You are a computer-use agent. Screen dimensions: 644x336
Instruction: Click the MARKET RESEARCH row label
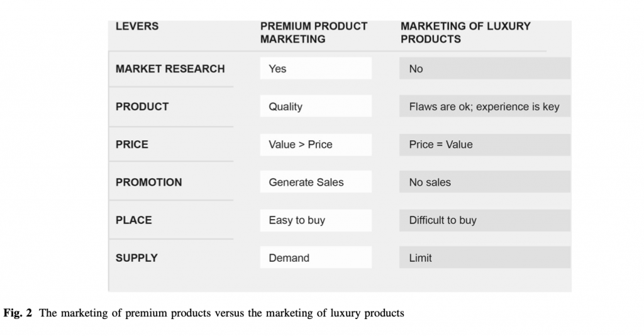(170, 69)
